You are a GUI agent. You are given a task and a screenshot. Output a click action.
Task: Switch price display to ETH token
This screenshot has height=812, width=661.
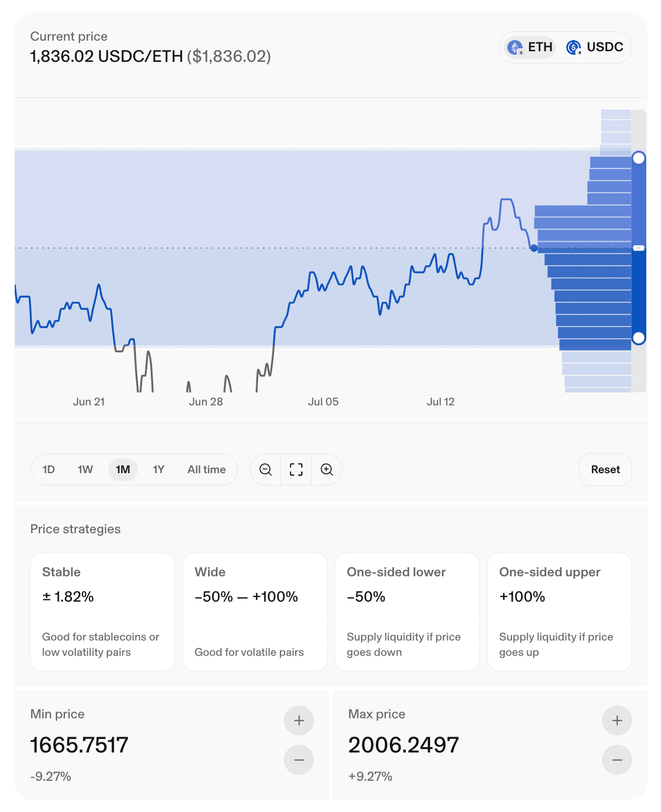pyautogui.click(x=530, y=47)
